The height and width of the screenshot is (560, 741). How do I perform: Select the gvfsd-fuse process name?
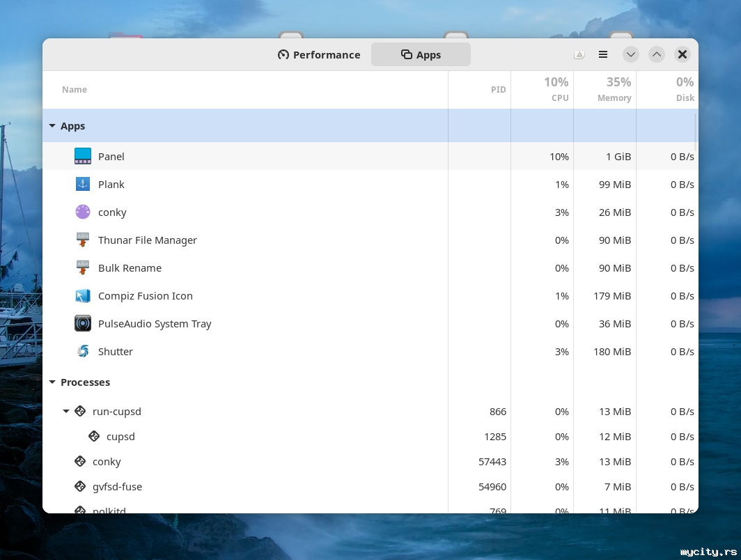coord(117,488)
